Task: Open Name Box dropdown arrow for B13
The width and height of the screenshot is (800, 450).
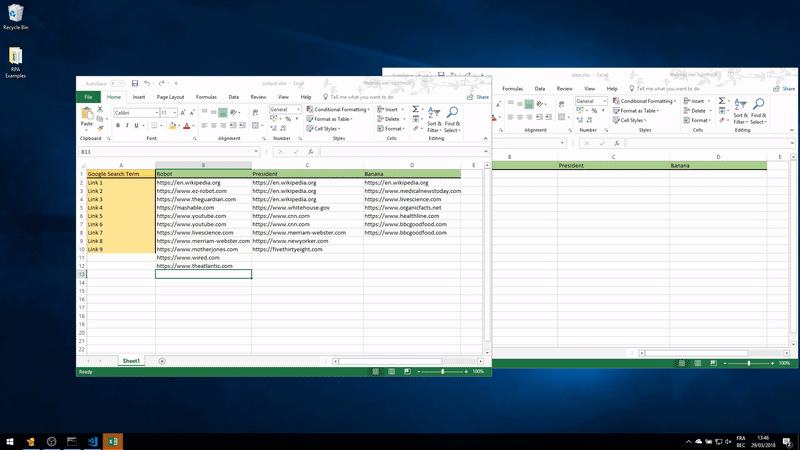Action: pos(256,152)
